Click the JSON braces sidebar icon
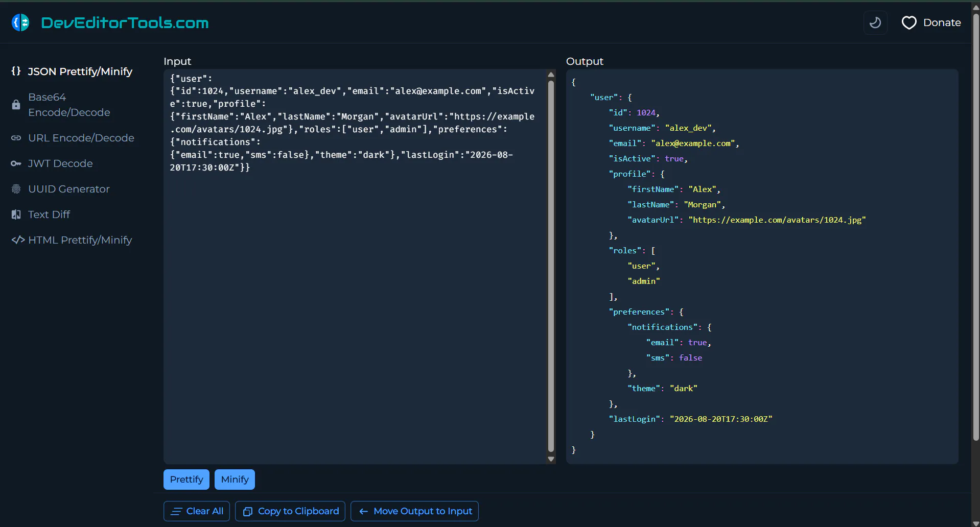980x527 pixels. [16, 71]
